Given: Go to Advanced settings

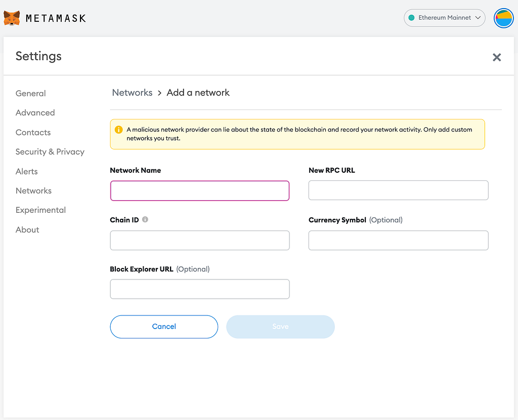Looking at the screenshot, I should 35,113.
